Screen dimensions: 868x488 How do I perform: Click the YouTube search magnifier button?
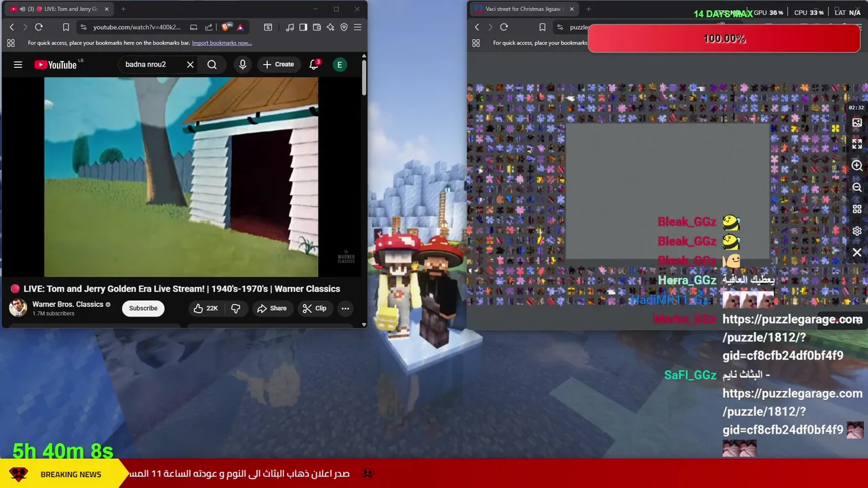point(212,64)
